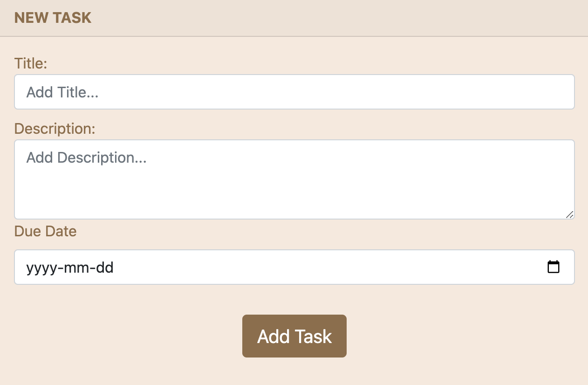The image size is (588, 385).
Task: Click the NEW TASK header text
Action: [53, 18]
